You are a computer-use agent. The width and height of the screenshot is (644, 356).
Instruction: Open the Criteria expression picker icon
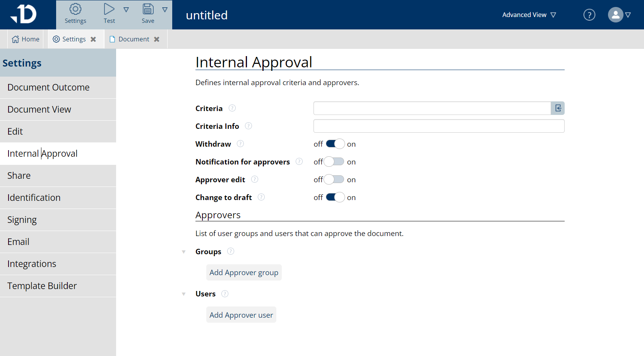[557, 108]
